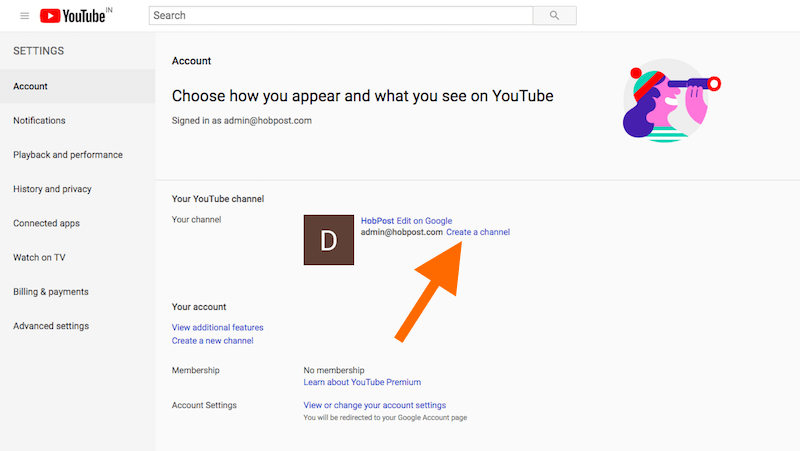Click the 'Account Settings' label
Image resolution: width=800 pixels, height=451 pixels.
point(204,405)
